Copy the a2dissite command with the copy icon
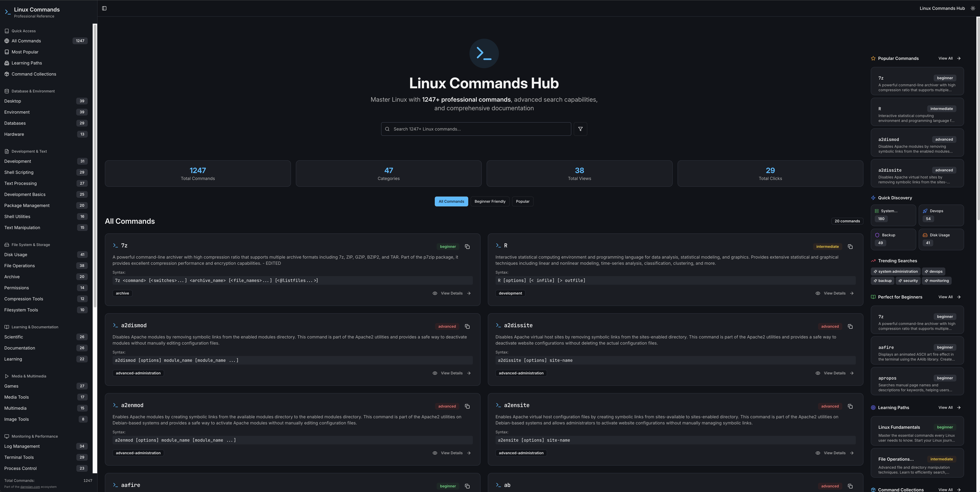980x492 pixels. tap(850, 326)
